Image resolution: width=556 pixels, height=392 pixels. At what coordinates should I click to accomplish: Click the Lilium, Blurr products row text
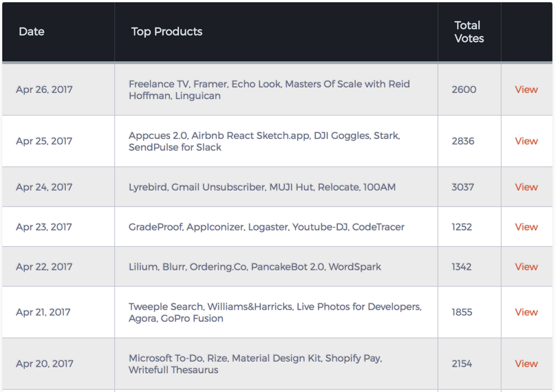(x=255, y=267)
